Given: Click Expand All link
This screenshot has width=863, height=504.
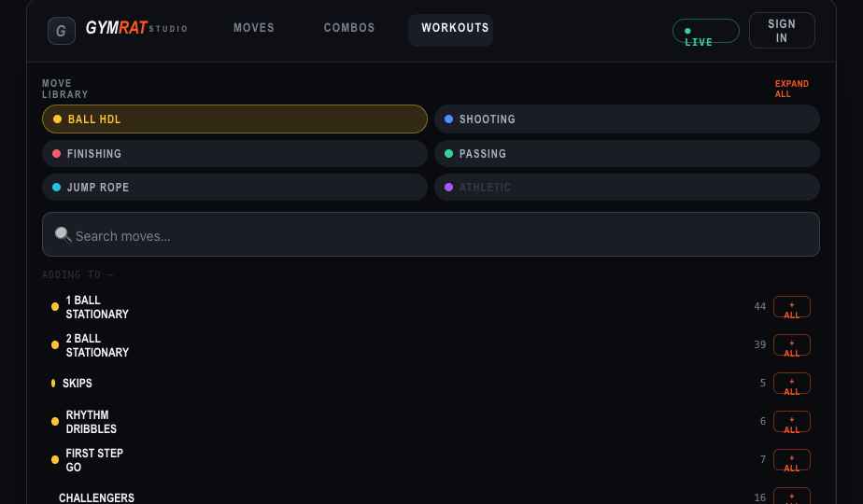Looking at the screenshot, I should click(791, 89).
